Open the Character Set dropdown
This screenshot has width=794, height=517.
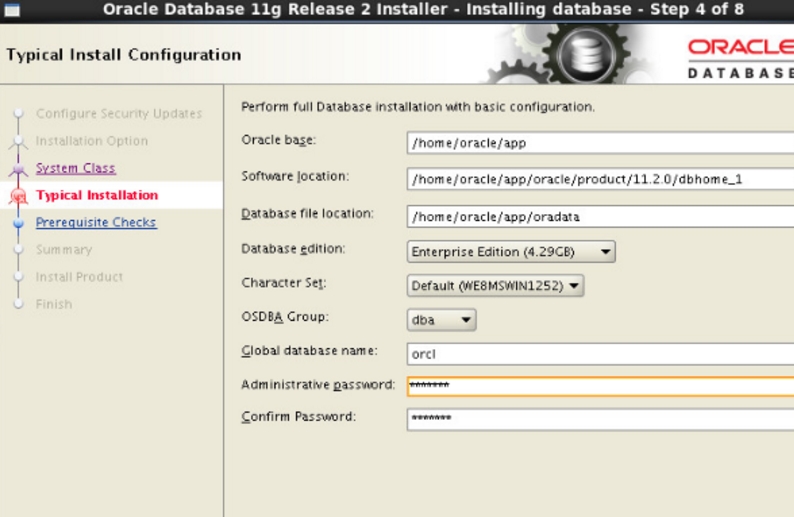point(495,286)
